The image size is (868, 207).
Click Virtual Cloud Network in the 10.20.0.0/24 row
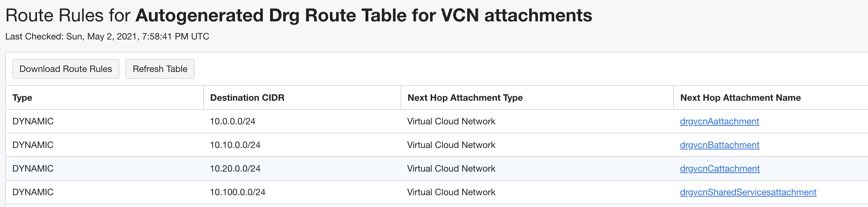click(451, 169)
